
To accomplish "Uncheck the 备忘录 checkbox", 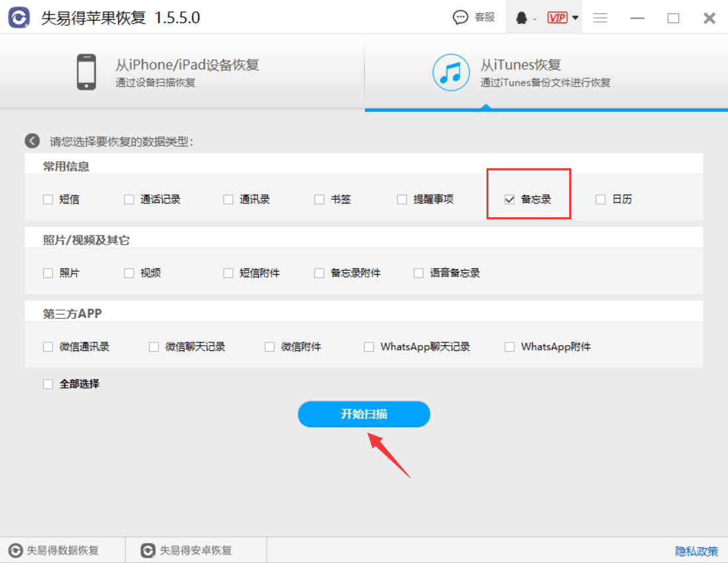I will [x=509, y=199].
